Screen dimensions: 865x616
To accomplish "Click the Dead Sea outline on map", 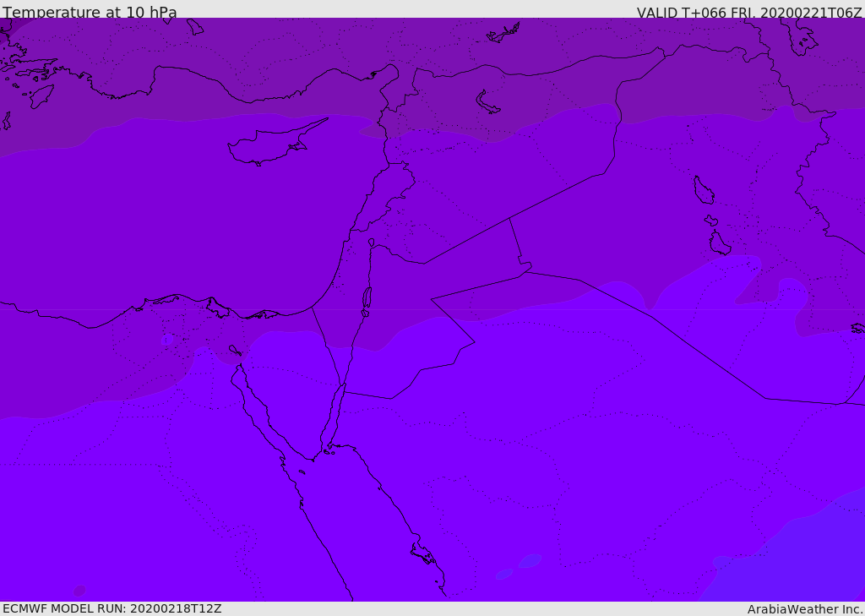I will 367,298.
